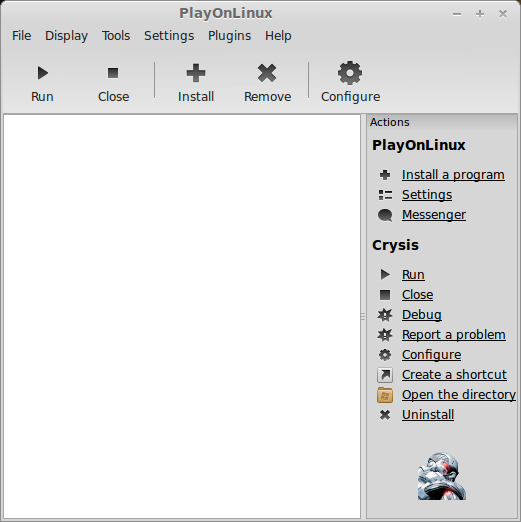Click the Crysis Close link
Viewport: 521px width, 522px height.
point(418,295)
